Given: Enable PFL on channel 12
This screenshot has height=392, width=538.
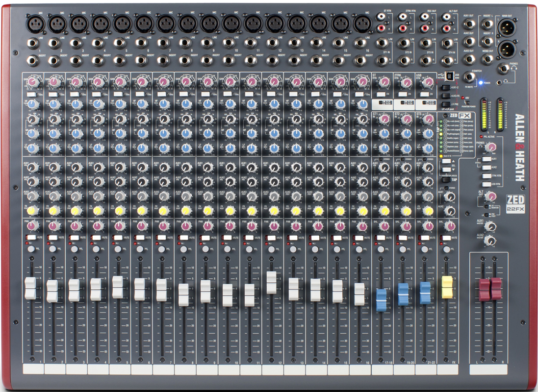Looking at the screenshot, I should (x=271, y=249).
